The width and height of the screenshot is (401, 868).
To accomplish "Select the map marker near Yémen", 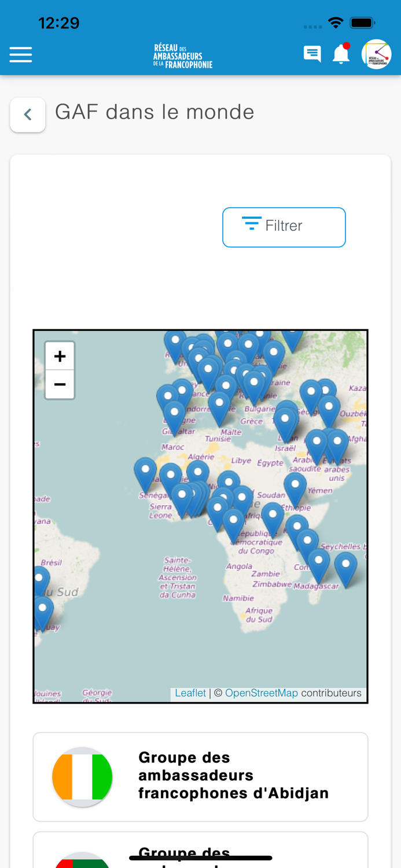I will (295, 490).
